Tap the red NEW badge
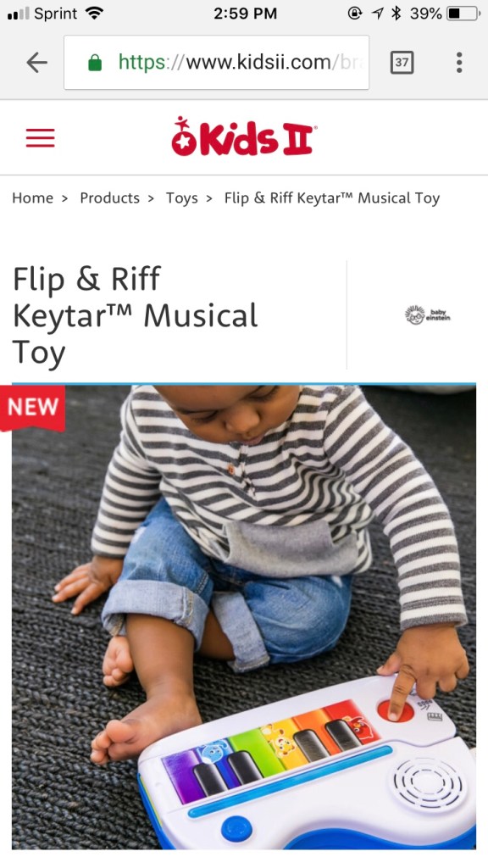This screenshot has width=488, height=868. pyautogui.click(x=33, y=408)
